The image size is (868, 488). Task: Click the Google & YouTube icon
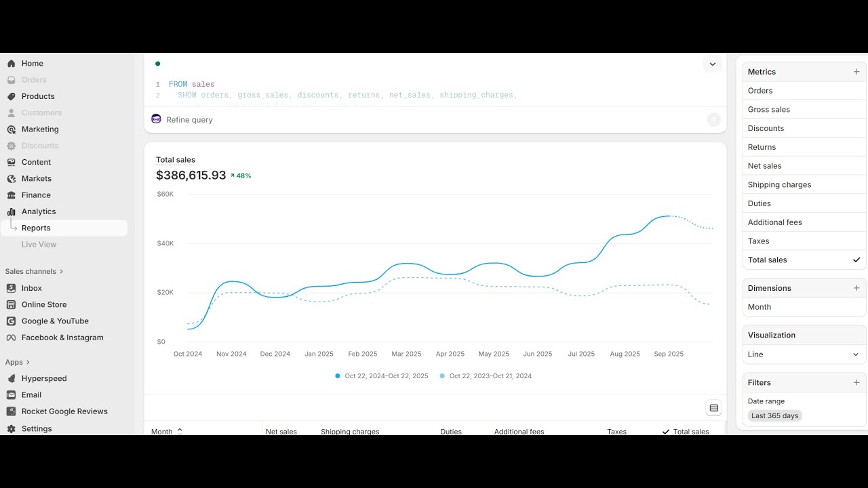point(11,321)
